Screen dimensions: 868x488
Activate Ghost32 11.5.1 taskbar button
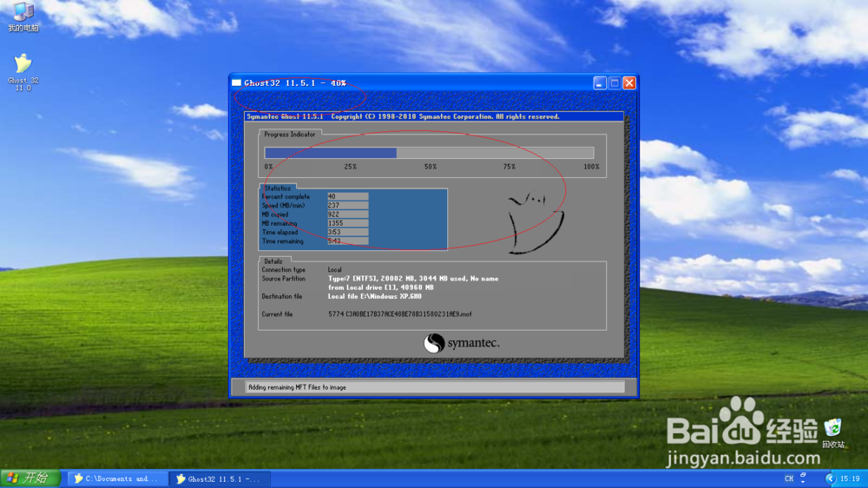220,478
